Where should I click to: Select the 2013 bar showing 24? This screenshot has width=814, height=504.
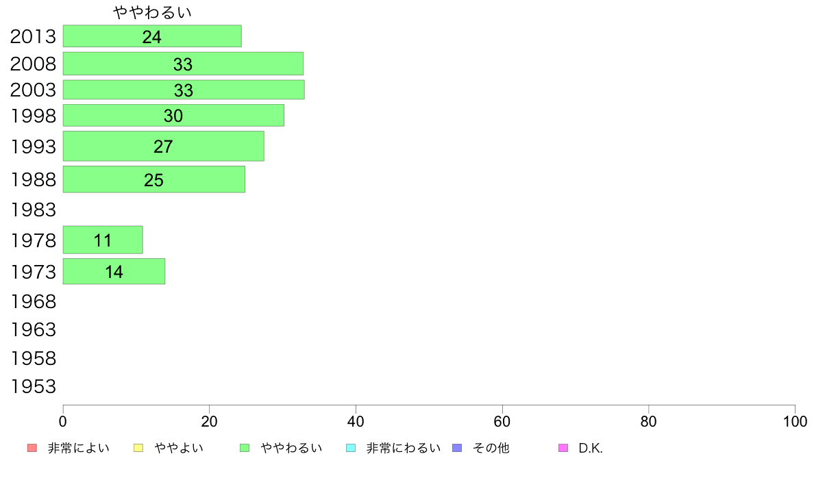[152, 36]
